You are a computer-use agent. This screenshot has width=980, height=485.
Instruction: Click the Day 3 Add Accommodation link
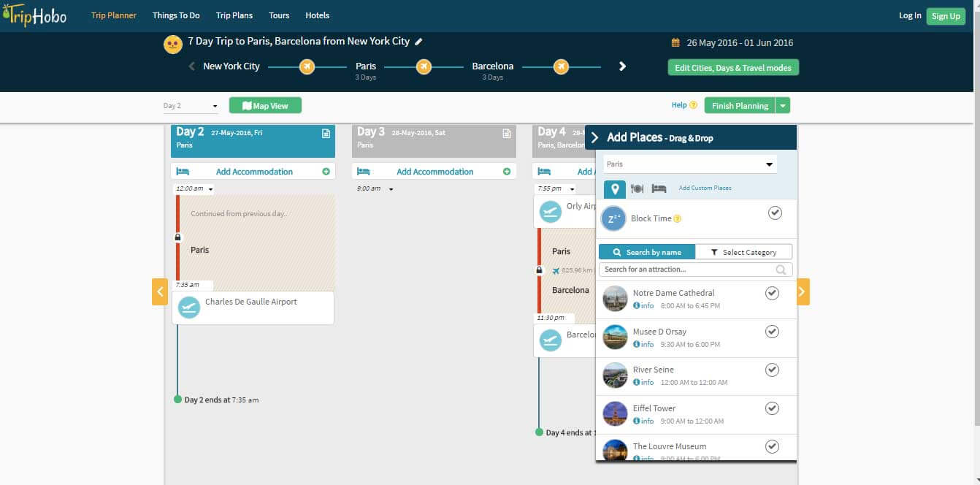435,172
